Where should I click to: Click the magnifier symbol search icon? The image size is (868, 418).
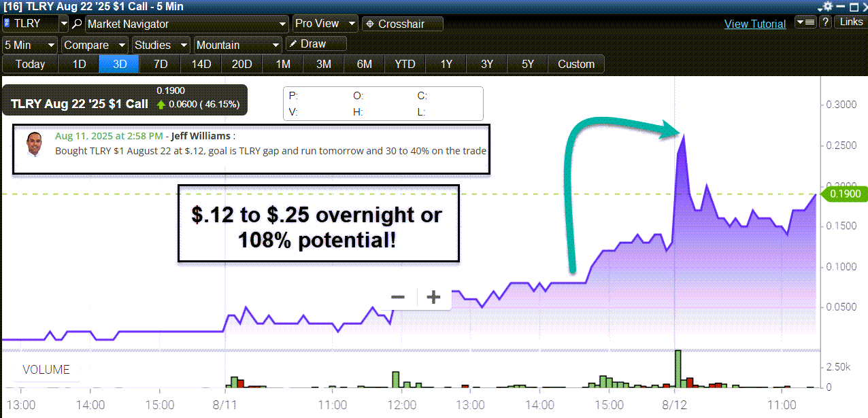tap(77, 24)
